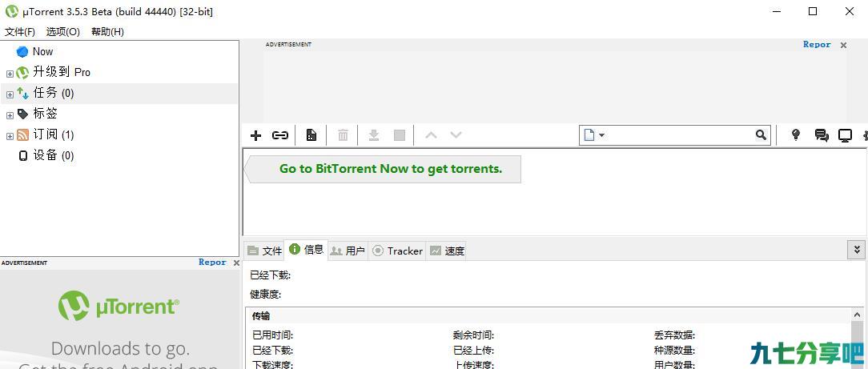
Task: Click the search magnifier icon
Action: [762, 135]
